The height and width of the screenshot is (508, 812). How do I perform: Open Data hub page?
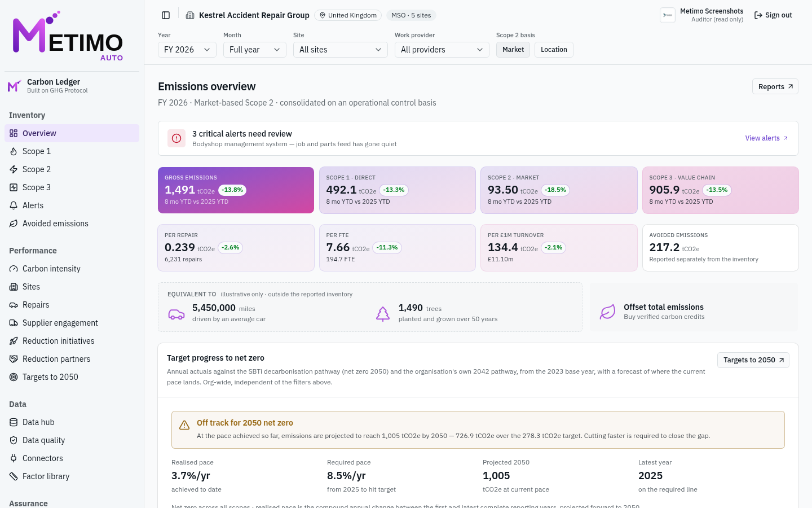click(x=72, y=422)
